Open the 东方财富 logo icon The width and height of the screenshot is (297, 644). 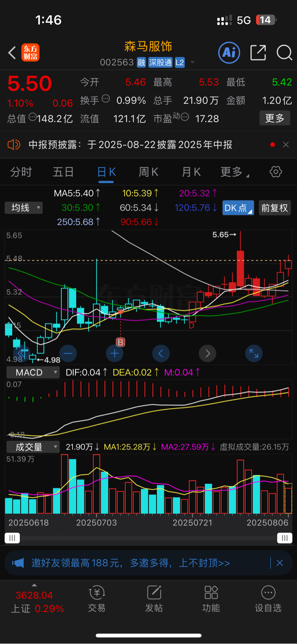click(x=30, y=53)
